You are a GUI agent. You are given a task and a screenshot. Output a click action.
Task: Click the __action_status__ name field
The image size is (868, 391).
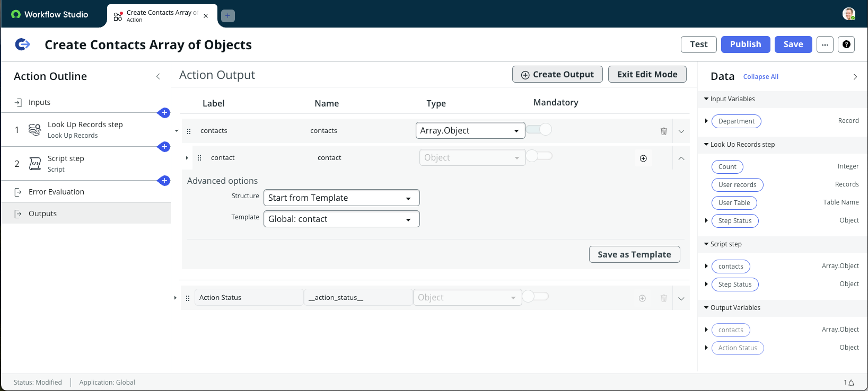pyautogui.click(x=358, y=297)
